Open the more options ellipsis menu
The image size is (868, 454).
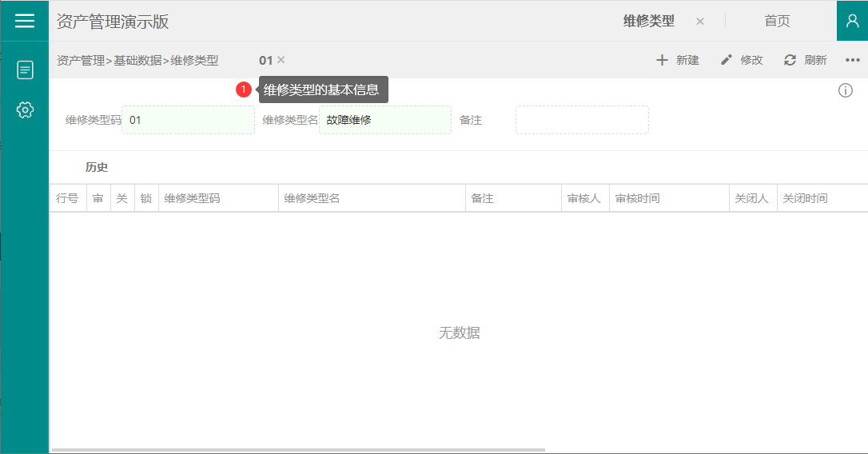pos(853,60)
